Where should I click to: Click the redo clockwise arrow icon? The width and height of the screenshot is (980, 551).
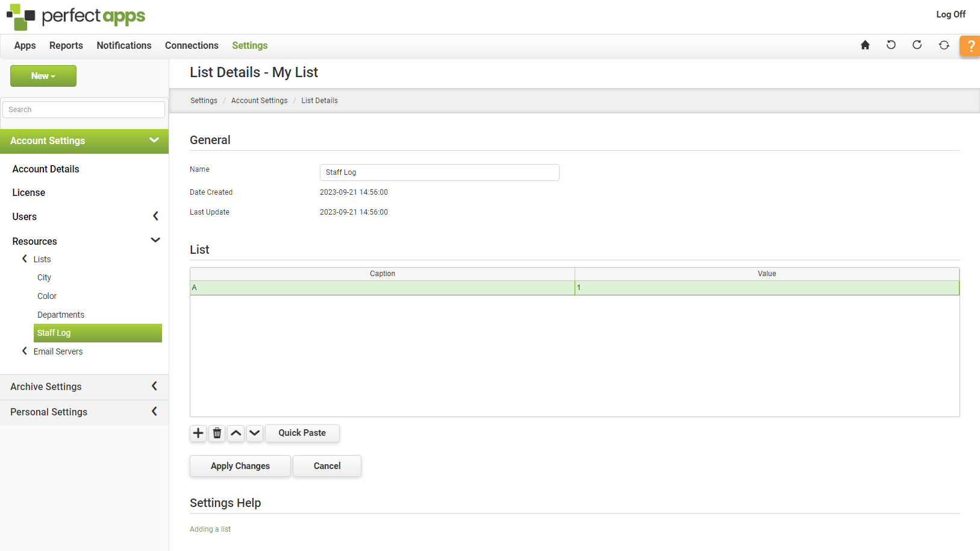pos(917,45)
